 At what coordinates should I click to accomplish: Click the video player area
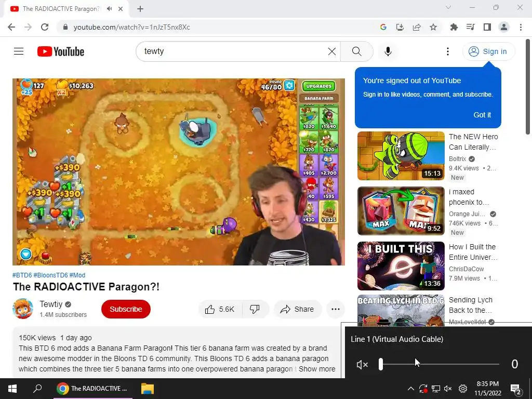pyautogui.click(x=179, y=171)
